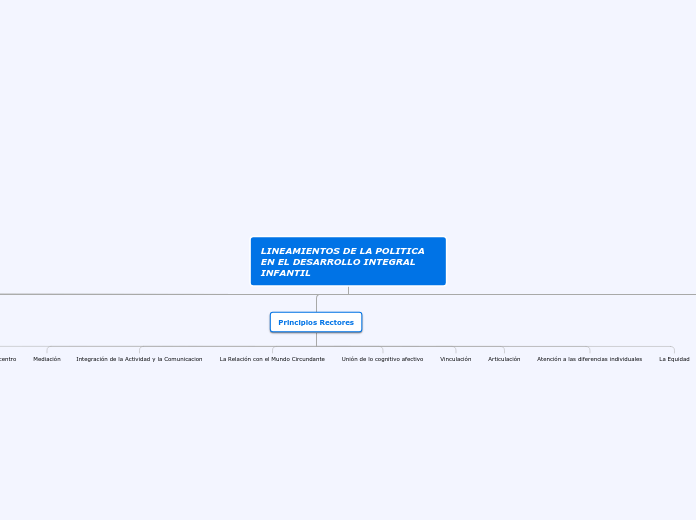Select the Articulación subtopic
Image resolution: width=696 pixels, height=520 pixels.
[504, 359]
